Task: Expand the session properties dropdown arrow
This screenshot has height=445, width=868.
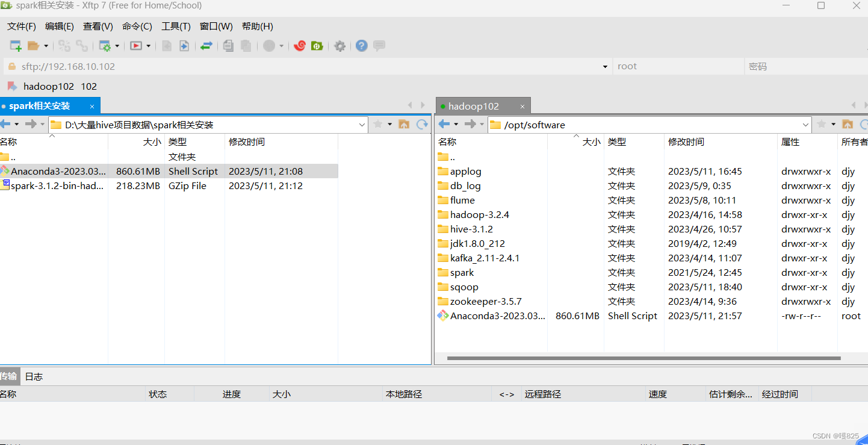Action: pos(117,46)
